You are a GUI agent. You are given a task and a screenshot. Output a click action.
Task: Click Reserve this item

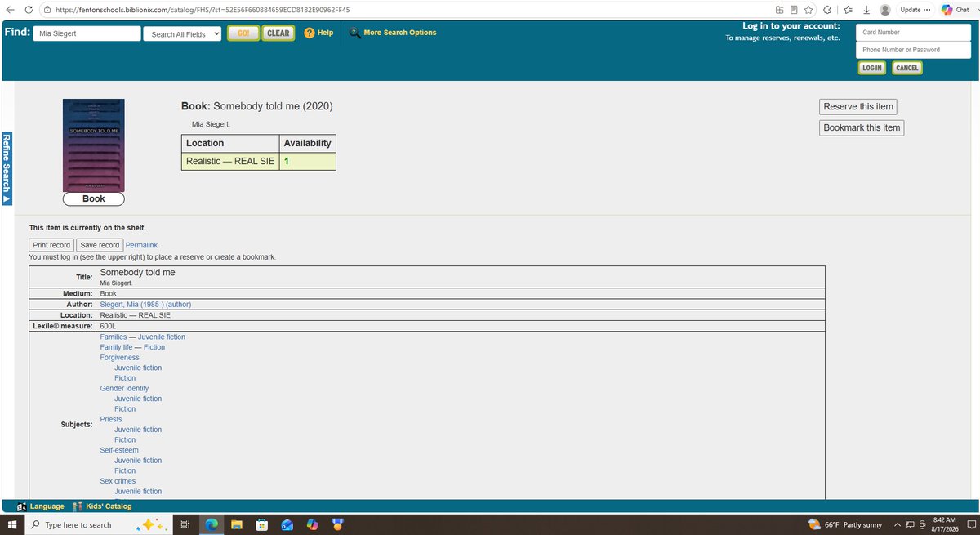tap(858, 107)
